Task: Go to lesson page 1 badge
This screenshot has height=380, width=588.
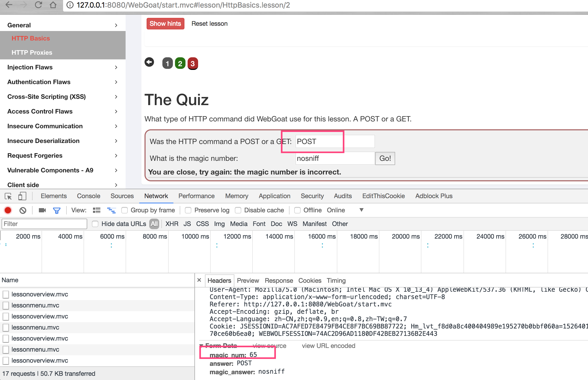Action: pyautogui.click(x=167, y=63)
